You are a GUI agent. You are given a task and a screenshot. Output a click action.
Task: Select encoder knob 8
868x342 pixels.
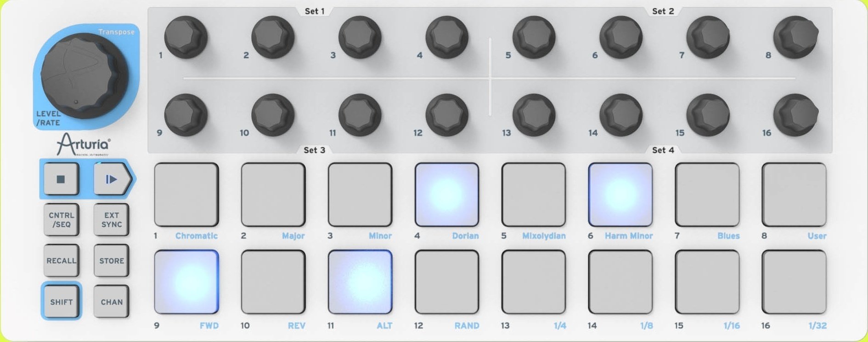pos(795,37)
